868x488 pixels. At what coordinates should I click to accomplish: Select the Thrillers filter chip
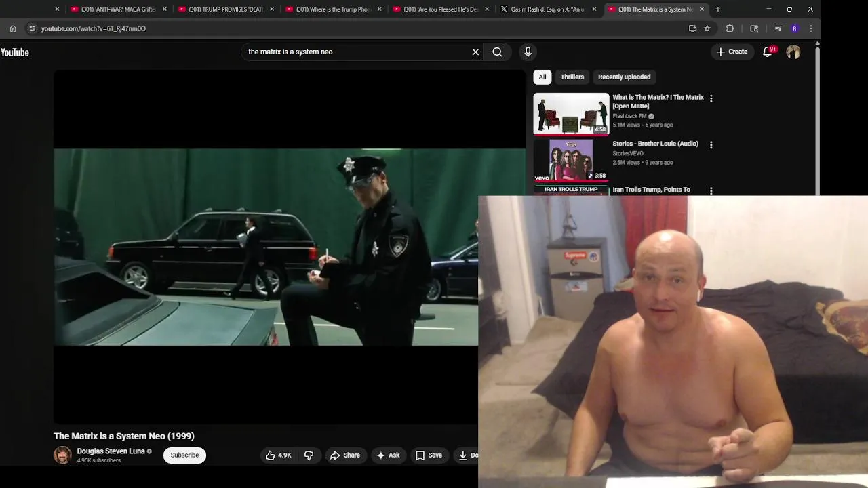pos(572,77)
